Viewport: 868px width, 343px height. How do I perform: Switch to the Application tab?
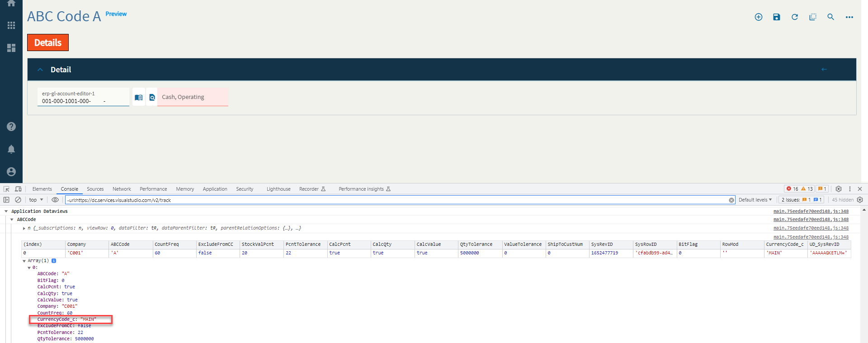click(x=215, y=189)
